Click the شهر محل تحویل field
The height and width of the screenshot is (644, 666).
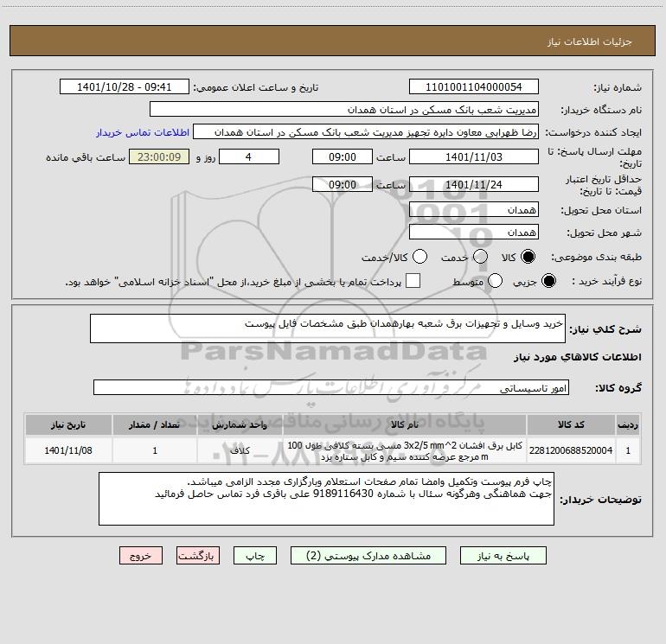[x=474, y=233]
